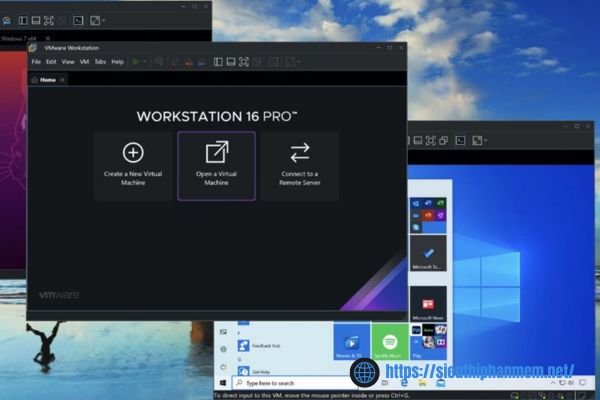600x400 pixels.
Task: Toggle the thumbnail bar icon in front window
Action: [231, 62]
